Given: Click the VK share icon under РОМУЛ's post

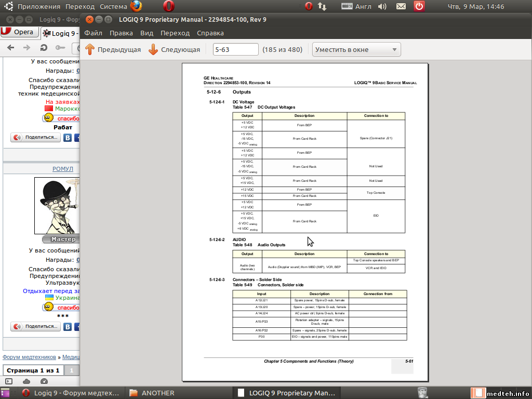Looking at the screenshot, I should [x=68, y=327].
